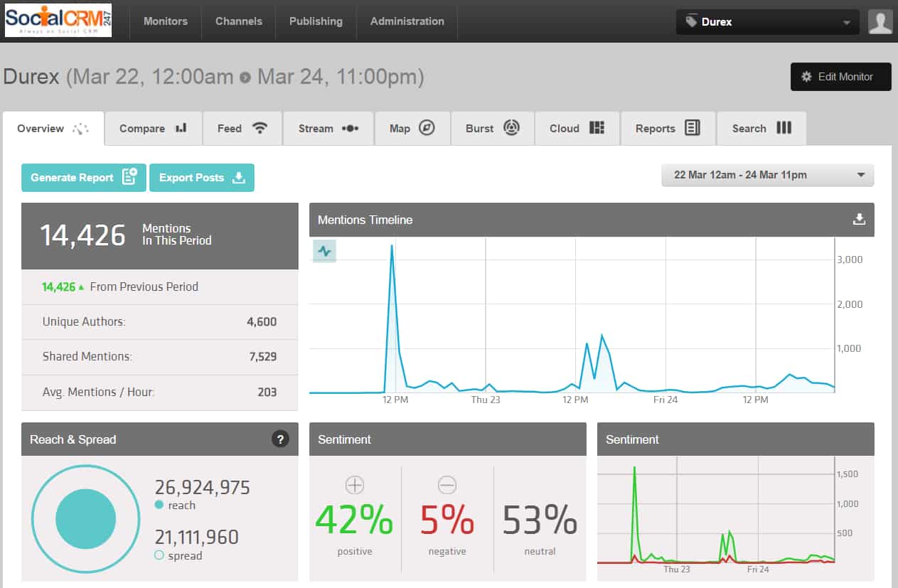Click the 42% positive sentiment value

pos(354,521)
